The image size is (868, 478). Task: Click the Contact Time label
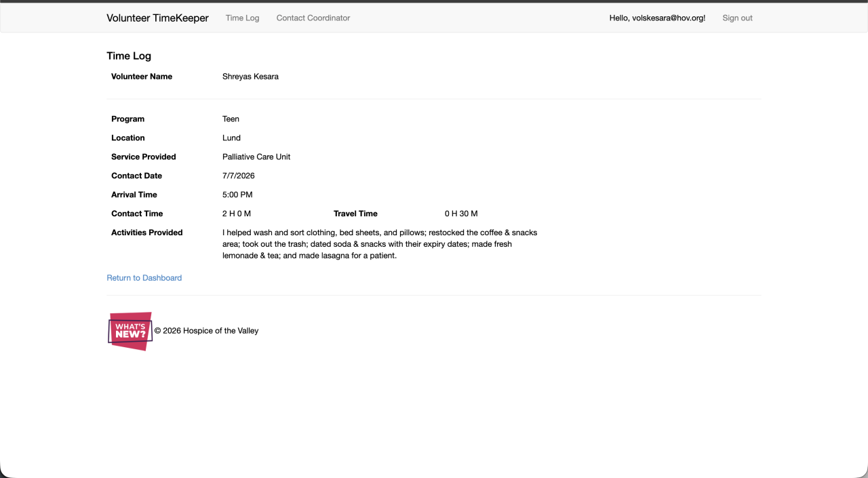pyautogui.click(x=137, y=214)
